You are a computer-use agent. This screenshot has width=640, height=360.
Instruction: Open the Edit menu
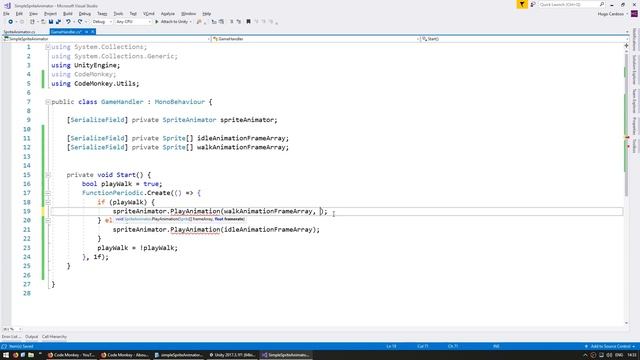pos(19,14)
